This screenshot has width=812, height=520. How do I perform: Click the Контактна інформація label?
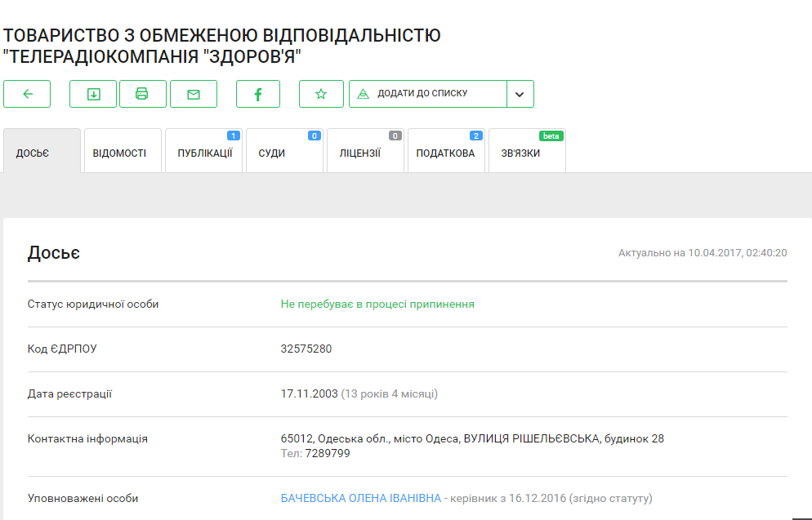pos(87,438)
